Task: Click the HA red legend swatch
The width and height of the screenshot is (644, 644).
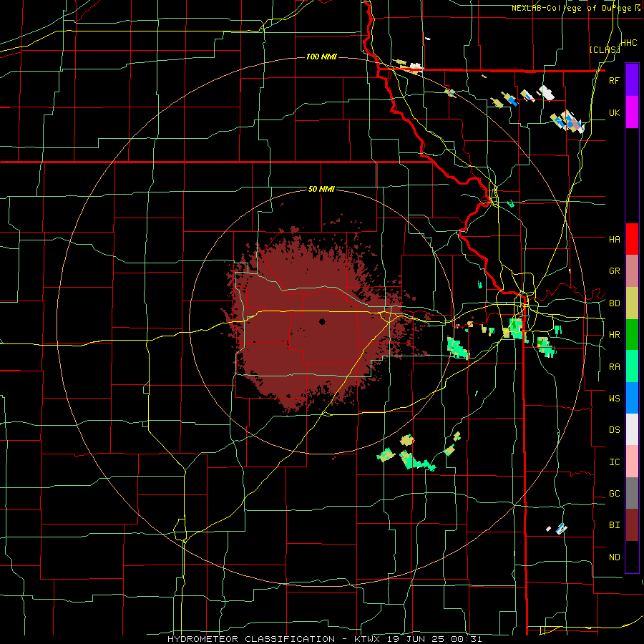Action: [632, 239]
